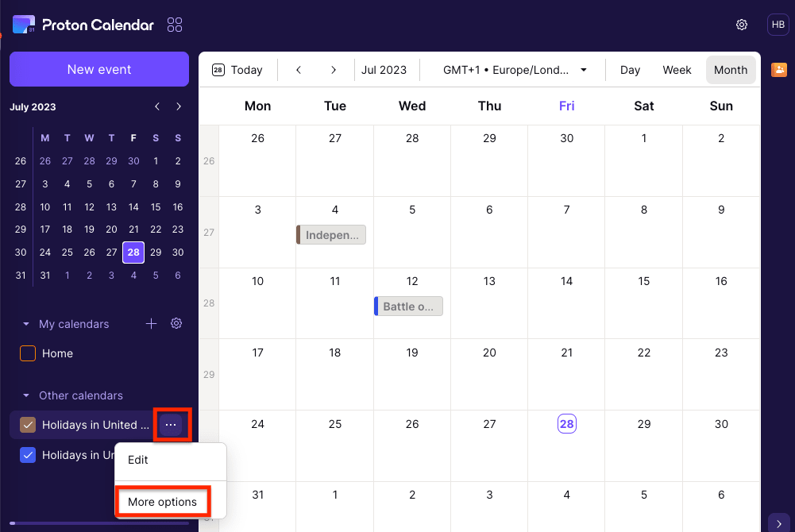
Task: Open the Battle o... event on July 12
Action: tap(408, 306)
